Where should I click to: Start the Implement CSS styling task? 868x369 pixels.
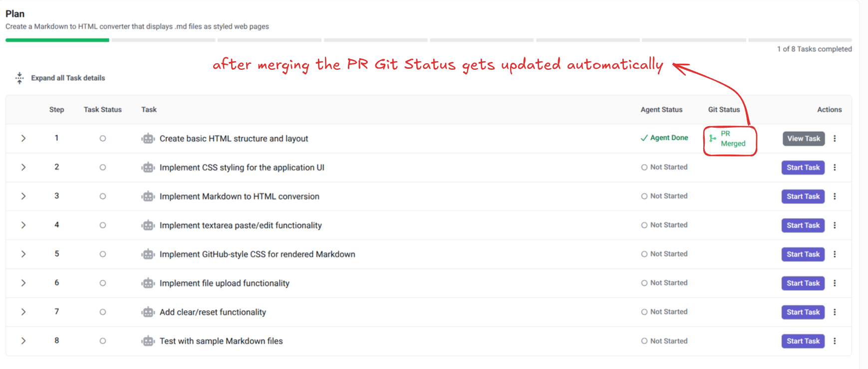point(803,168)
